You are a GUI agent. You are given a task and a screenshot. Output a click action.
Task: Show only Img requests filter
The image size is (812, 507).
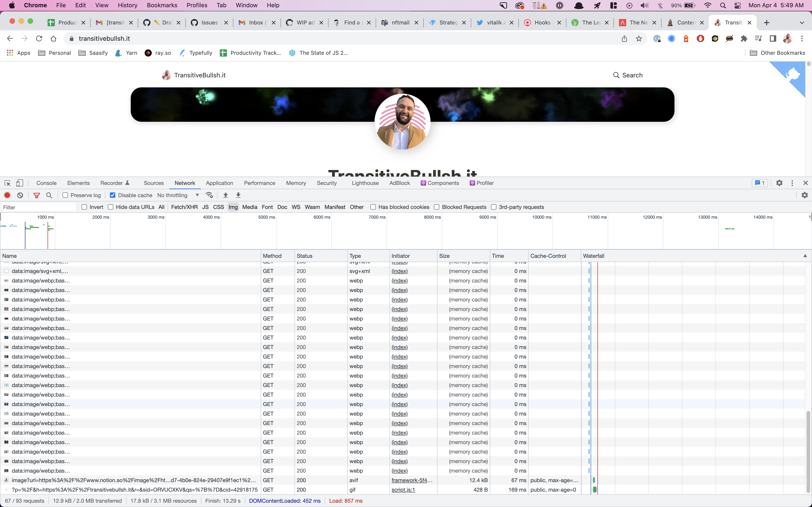233,207
